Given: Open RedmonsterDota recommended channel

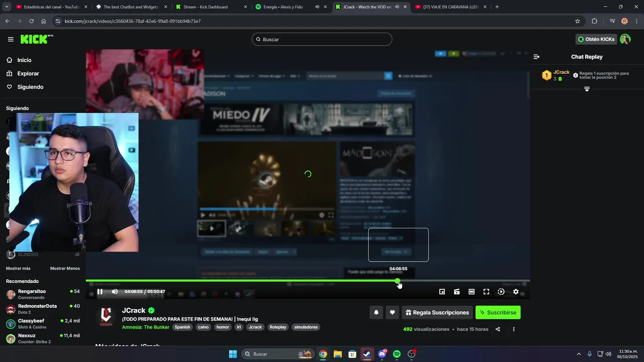Looking at the screenshot, I should (x=43, y=309).
